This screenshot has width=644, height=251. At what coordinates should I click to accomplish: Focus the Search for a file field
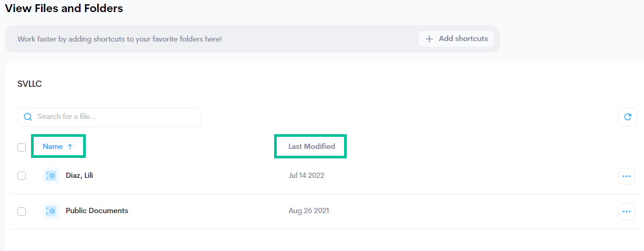click(116, 117)
